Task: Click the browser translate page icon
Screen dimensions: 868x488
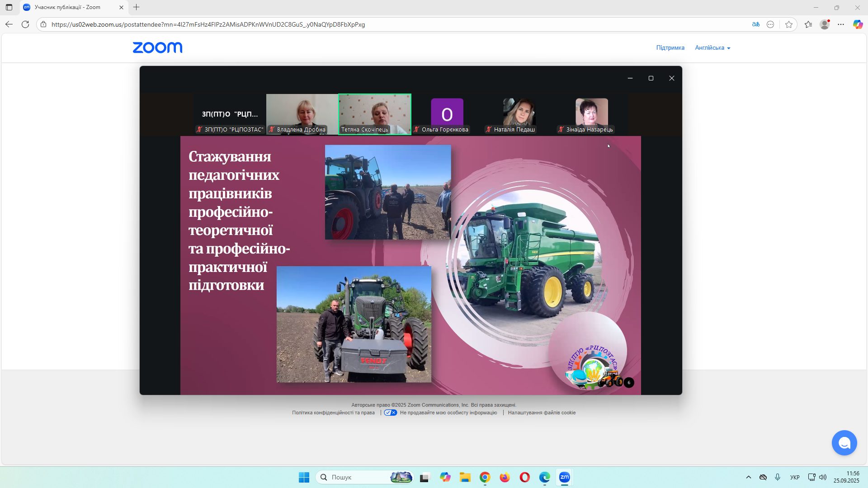Action: click(x=756, y=24)
